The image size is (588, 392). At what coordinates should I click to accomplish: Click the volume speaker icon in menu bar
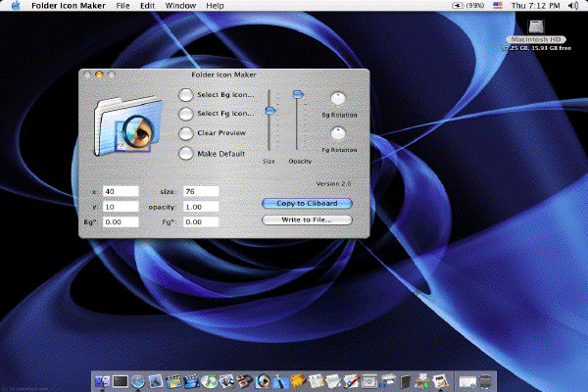[x=573, y=6]
